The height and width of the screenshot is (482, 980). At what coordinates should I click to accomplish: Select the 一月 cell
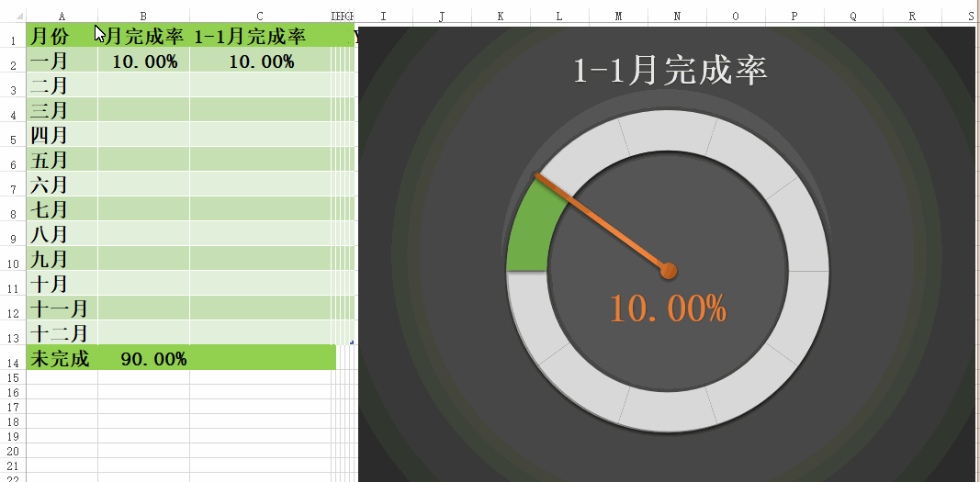(62, 61)
